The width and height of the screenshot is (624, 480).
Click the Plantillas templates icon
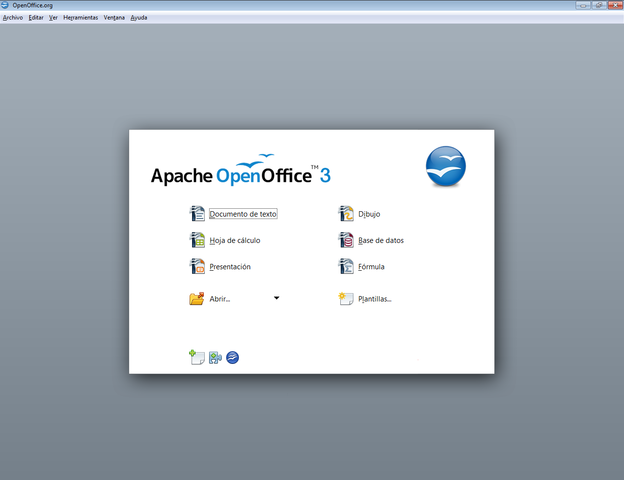[x=346, y=299]
